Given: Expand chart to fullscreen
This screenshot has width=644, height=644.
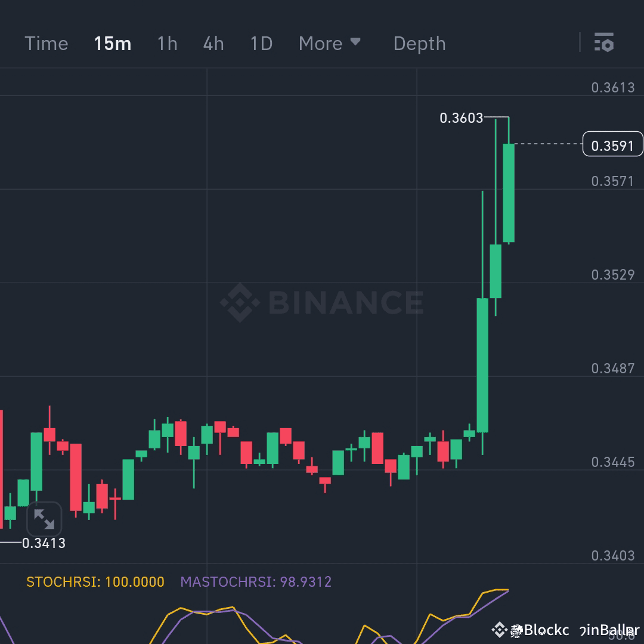Looking at the screenshot, I should pos(44,519).
